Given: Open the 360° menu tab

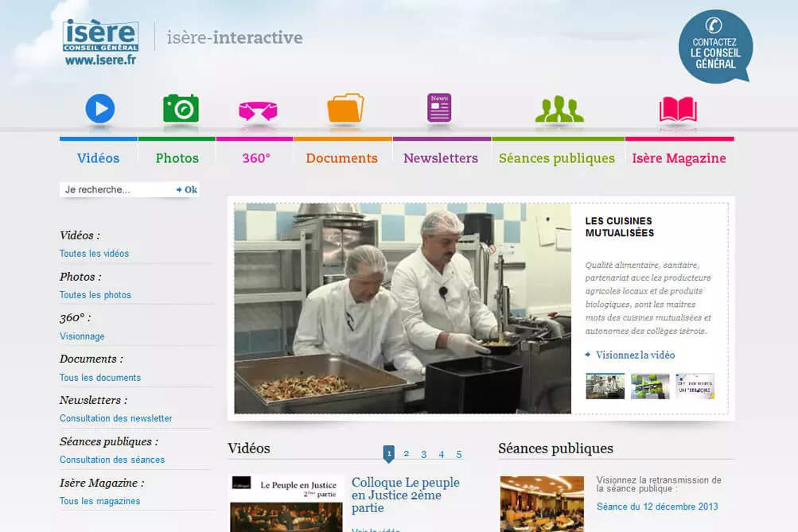Looking at the screenshot, I should 256,158.
